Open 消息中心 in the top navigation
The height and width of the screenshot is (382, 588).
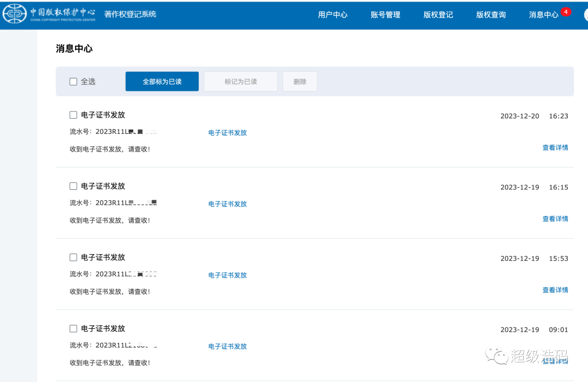pos(543,15)
